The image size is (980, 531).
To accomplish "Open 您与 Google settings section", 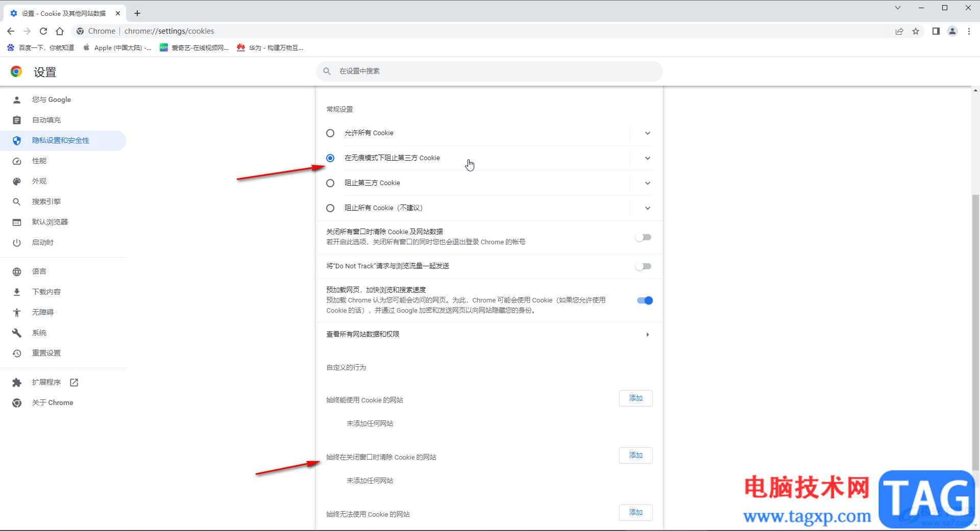I will click(x=63, y=99).
